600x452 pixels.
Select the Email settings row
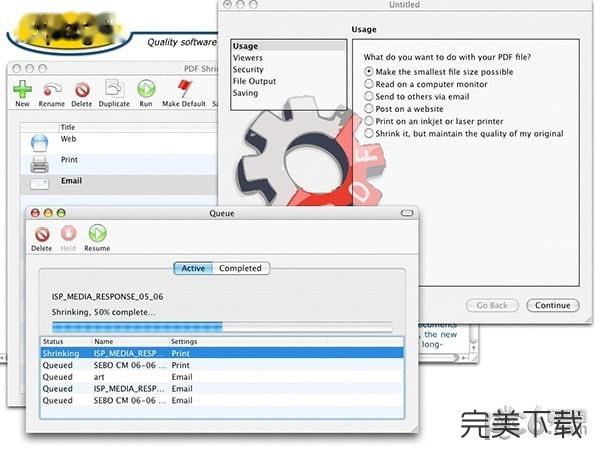pos(119,184)
